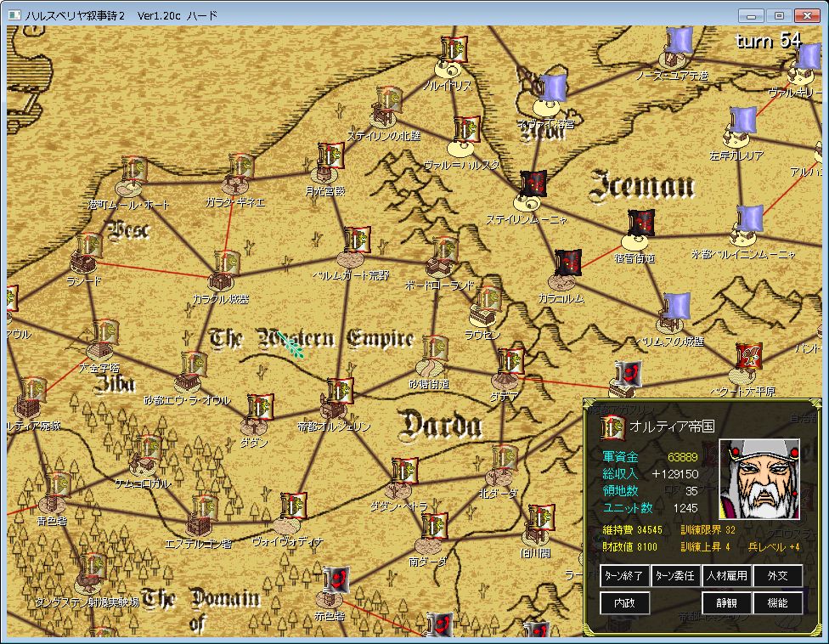Click the ターン委任 delegate-turn button
Viewport: 829px width, 644px height.
point(675,576)
